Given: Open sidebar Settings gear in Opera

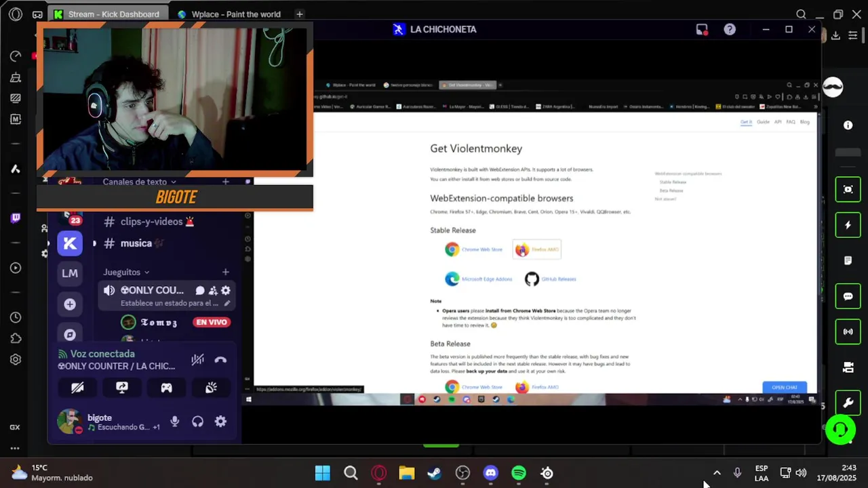Looking at the screenshot, I should pos(16,359).
